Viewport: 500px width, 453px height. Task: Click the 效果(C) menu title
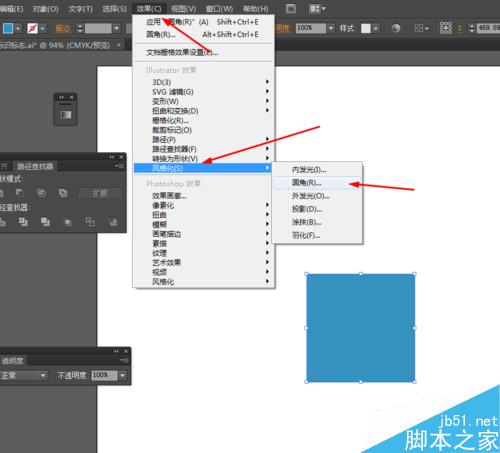pyautogui.click(x=149, y=9)
